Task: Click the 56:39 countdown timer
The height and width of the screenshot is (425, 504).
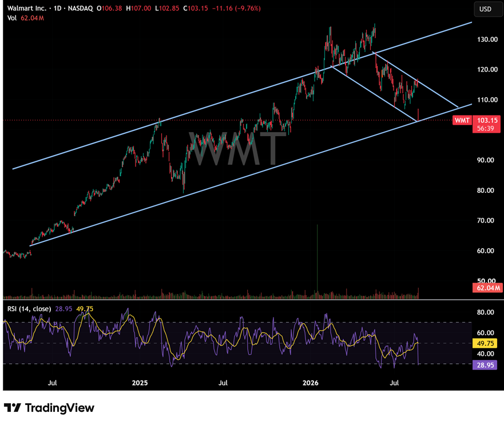Action: click(x=486, y=129)
